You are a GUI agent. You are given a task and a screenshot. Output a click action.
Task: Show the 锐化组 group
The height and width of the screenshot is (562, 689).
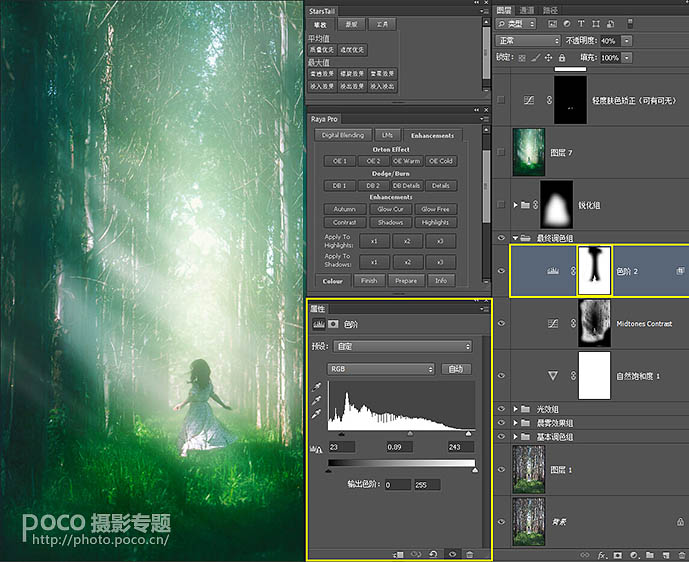click(500, 204)
